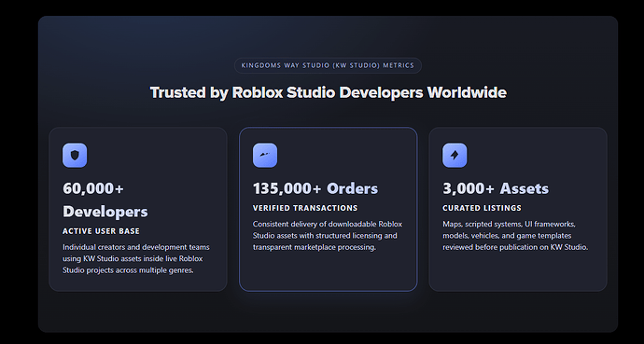The height and width of the screenshot is (344, 644).
Task: Click the spark icon above 3,000+ Assets
Action: tap(455, 156)
